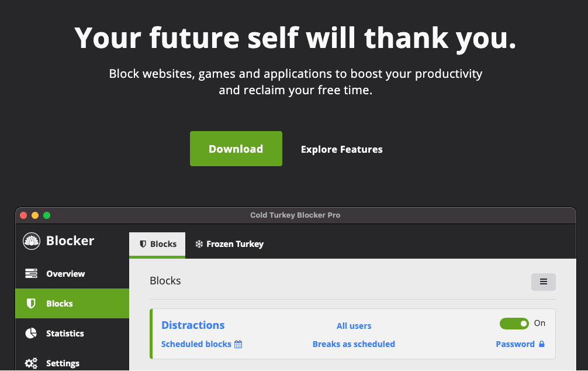588x371 pixels.
Task: Open the Distractions block name link
Action: click(x=193, y=325)
